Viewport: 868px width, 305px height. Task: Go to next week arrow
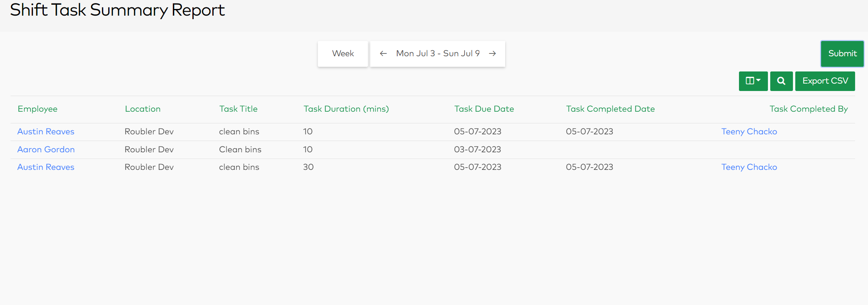[x=493, y=54]
